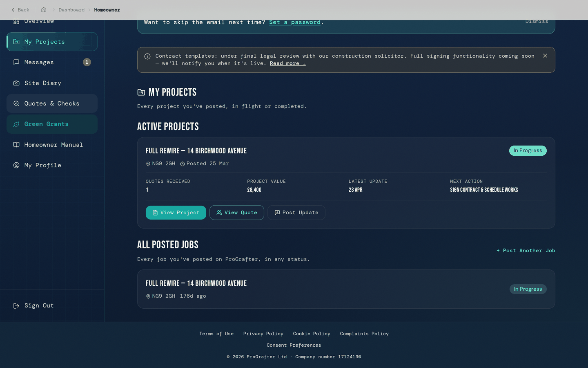This screenshot has width=588, height=368.
Task: Click the clock icon beside Posted 25 Mar
Action: (x=183, y=164)
